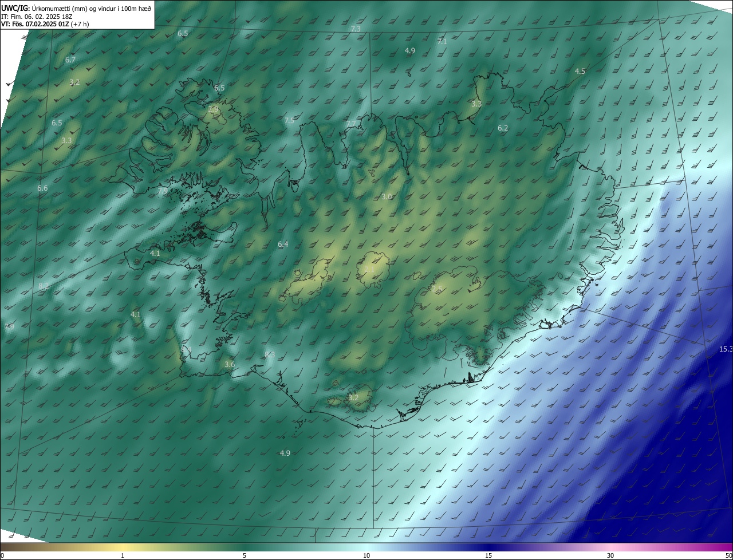Click the 4.5 map value

[580, 71]
